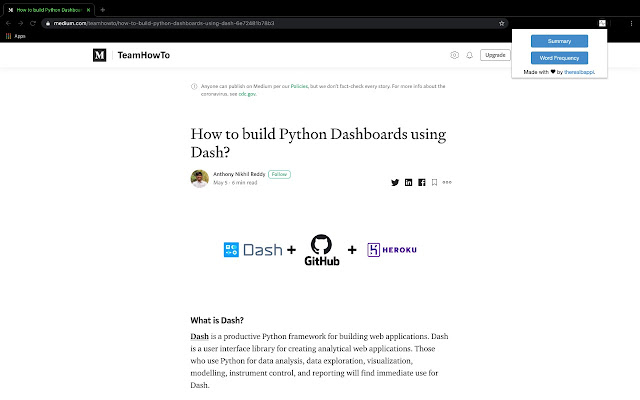640x400 pixels.
Task: Bookmark page with star icon
Action: click(x=502, y=23)
